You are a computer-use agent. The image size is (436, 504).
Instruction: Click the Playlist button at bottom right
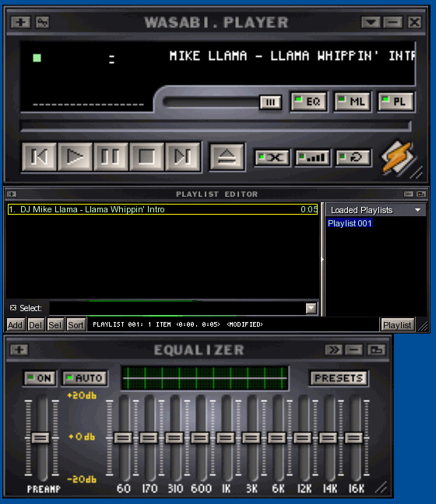click(397, 325)
